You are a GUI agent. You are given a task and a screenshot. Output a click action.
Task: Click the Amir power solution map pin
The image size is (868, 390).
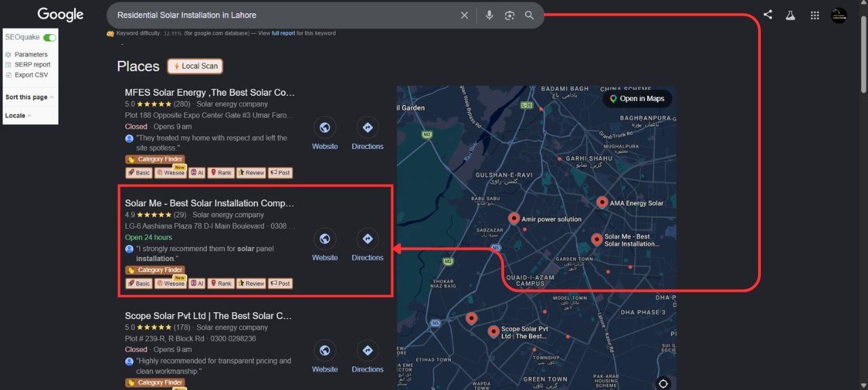tap(514, 218)
